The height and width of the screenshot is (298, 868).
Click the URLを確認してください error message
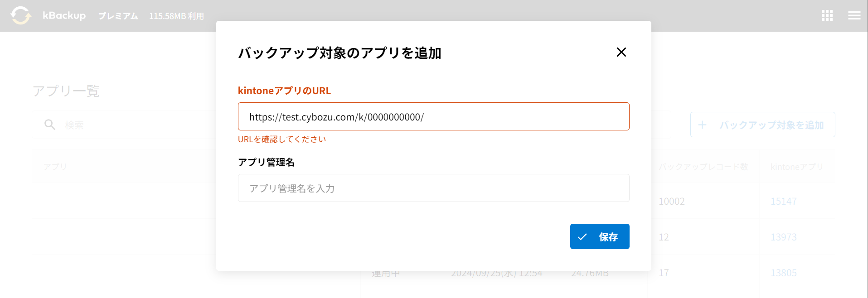281,139
